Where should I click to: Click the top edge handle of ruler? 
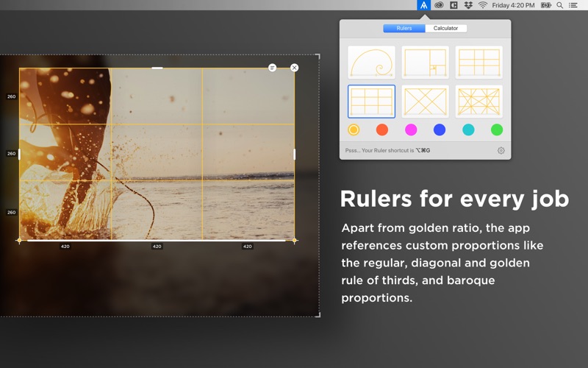[x=157, y=68]
